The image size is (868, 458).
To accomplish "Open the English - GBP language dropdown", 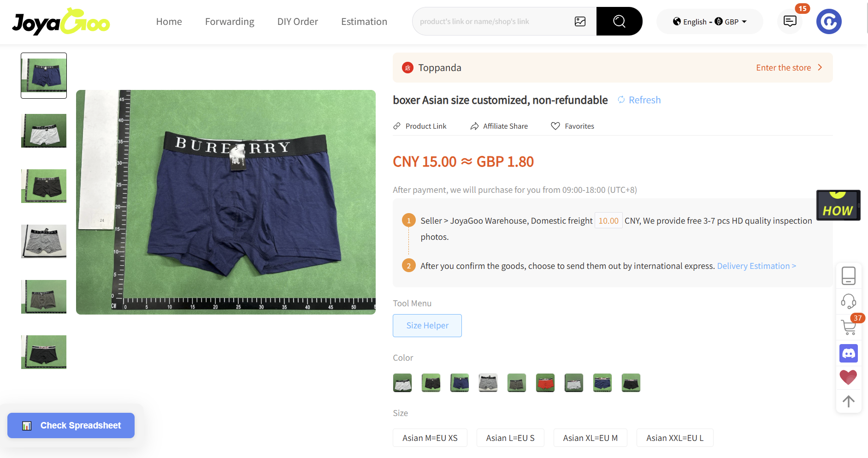I will click(710, 22).
